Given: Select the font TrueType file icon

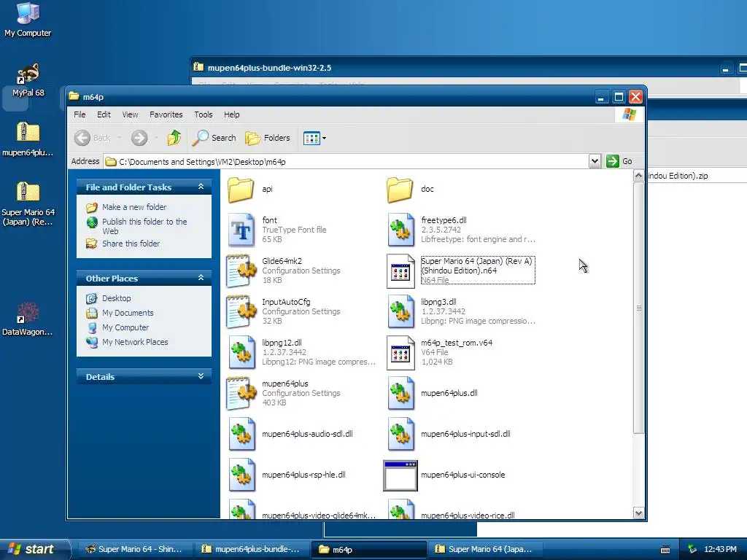Looking at the screenshot, I should 241,230.
